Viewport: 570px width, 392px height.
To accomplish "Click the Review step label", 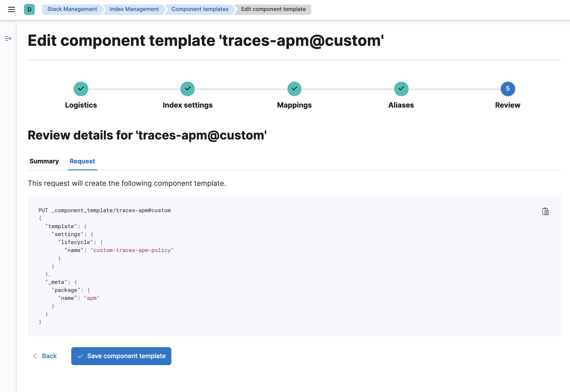I will click(x=507, y=105).
